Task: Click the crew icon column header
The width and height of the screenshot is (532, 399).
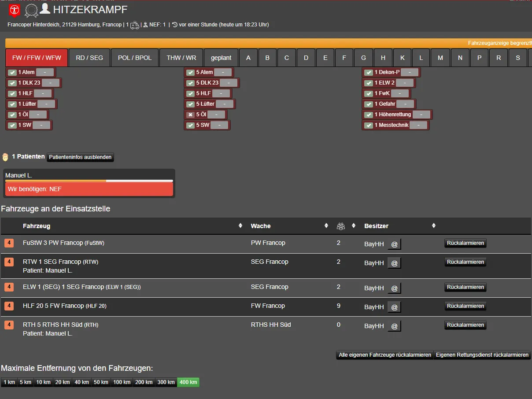Action: (340, 226)
